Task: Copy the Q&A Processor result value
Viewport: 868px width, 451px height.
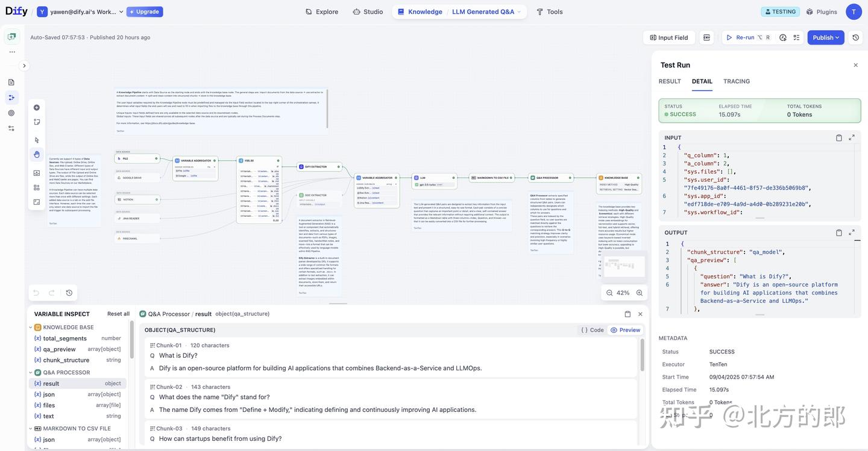Action: click(627, 314)
